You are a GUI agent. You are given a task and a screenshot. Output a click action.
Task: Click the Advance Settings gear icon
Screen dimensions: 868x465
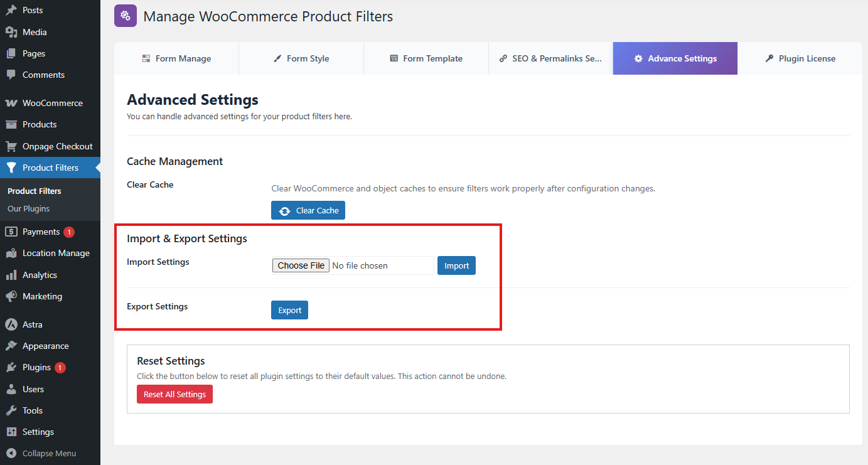638,58
